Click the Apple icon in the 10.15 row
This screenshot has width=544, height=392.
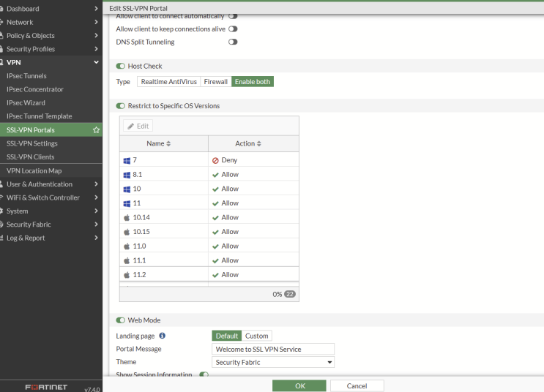coord(127,232)
